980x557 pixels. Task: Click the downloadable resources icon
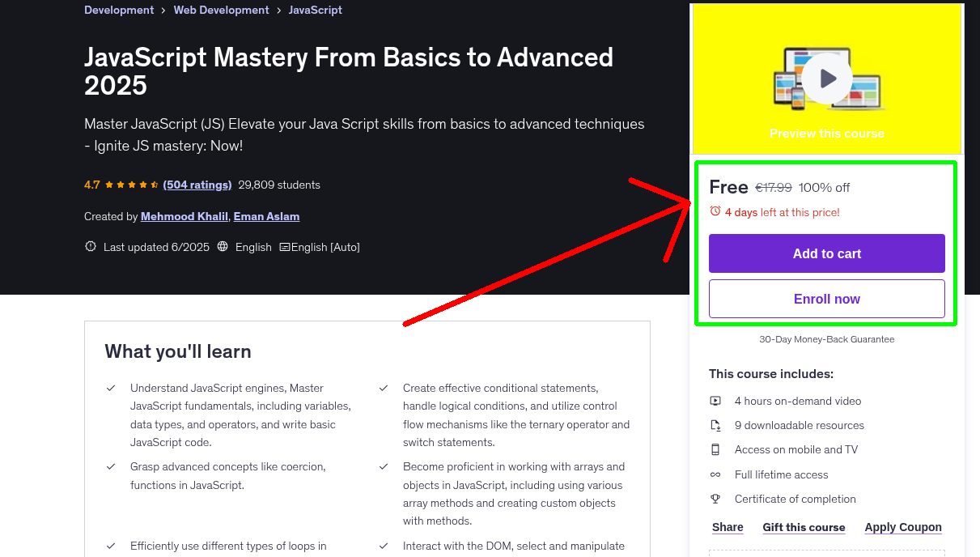tap(715, 425)
